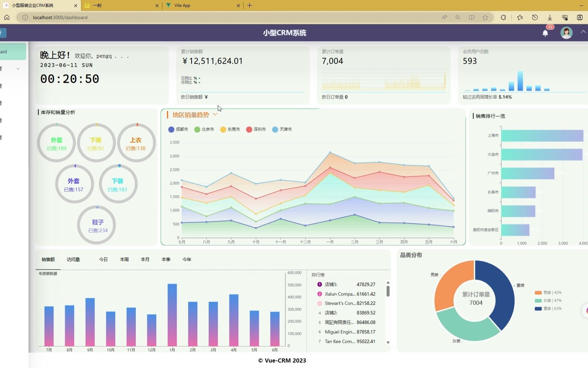Start Read aloud from address bar
Image resolution: width=588 pixels, height=368 pixels.
444,17
